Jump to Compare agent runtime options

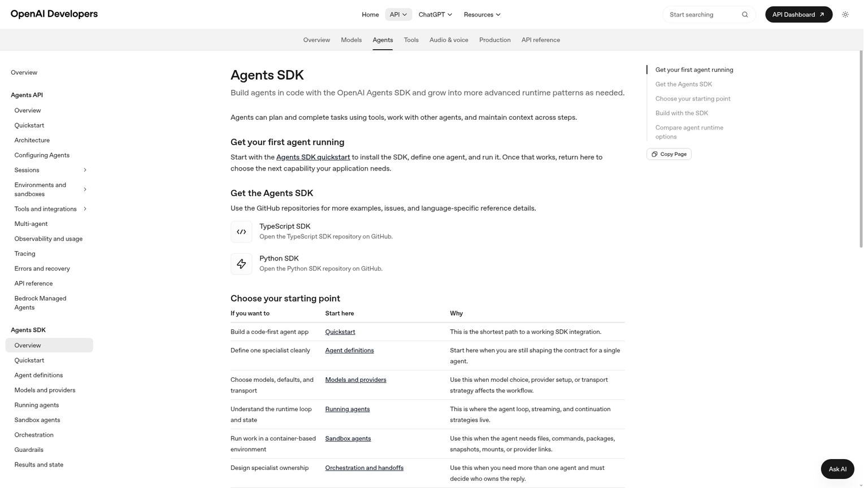(x=689, y=132)
